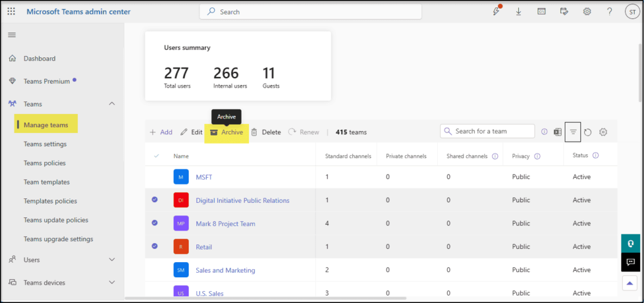
Task: Sort by Name column header
Action: click(x=181, y=156)
